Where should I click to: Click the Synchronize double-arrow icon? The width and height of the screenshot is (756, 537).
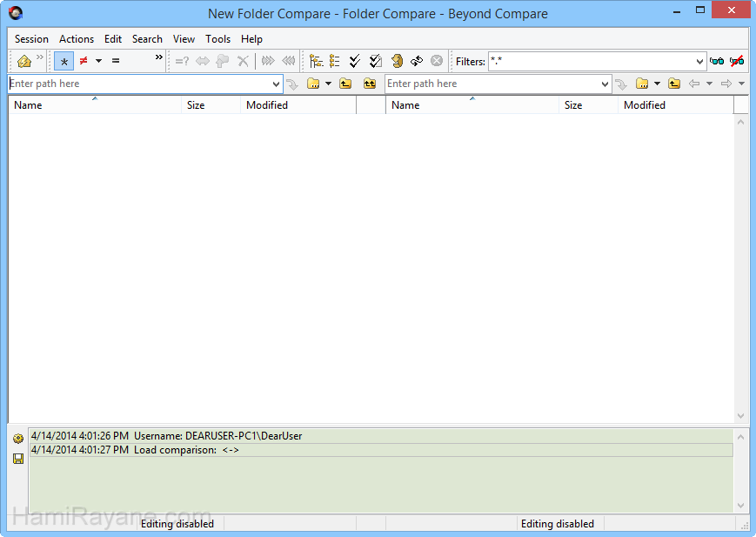[203, 61]
